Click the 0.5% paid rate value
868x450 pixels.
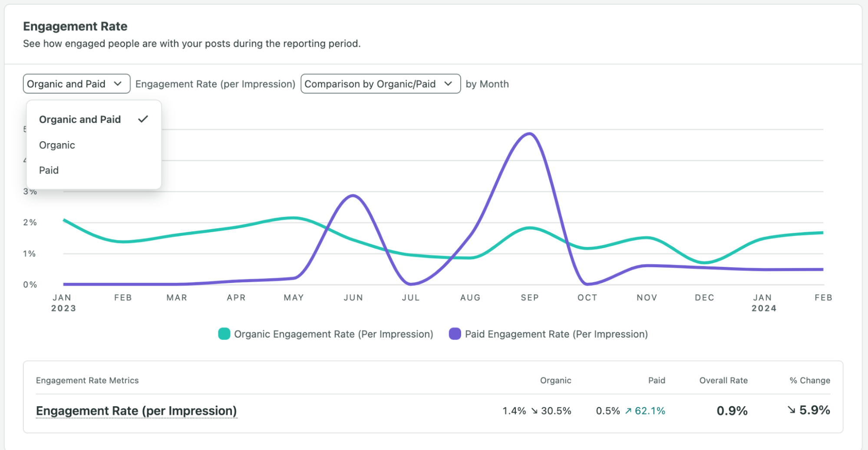[608, 411]
